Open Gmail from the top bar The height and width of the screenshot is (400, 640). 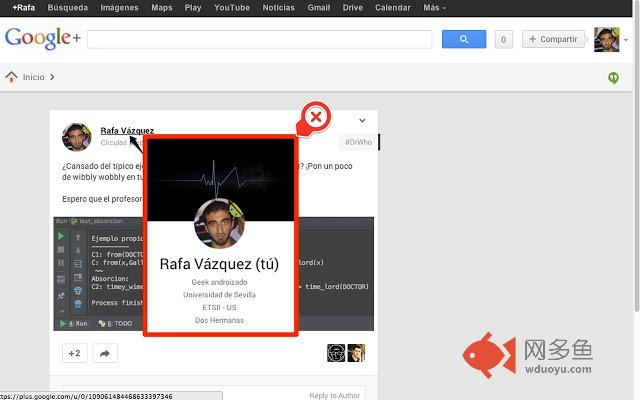[318, 7]
